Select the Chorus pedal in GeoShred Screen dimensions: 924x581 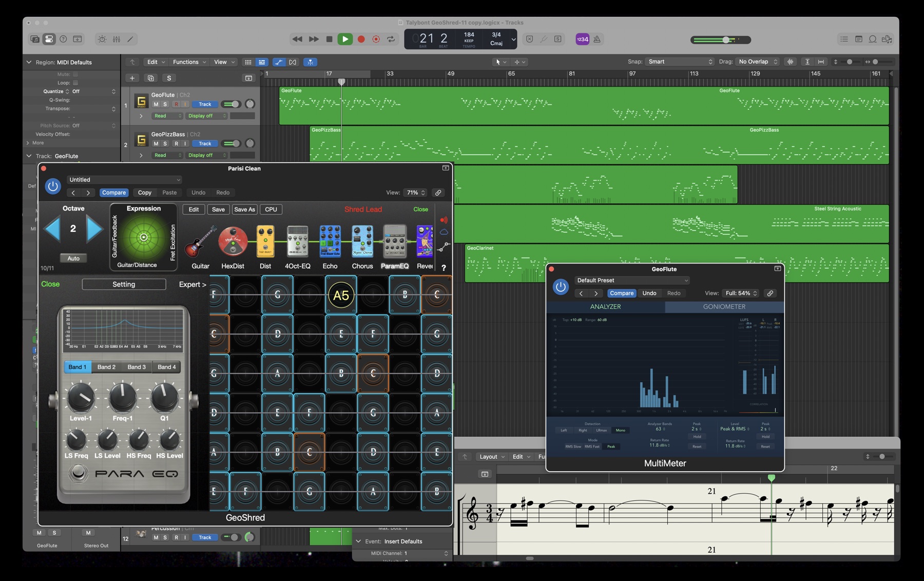362,241
